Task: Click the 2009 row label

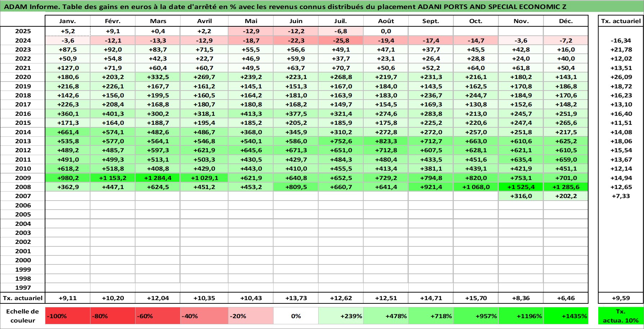Action: click(x=23, y=178)
